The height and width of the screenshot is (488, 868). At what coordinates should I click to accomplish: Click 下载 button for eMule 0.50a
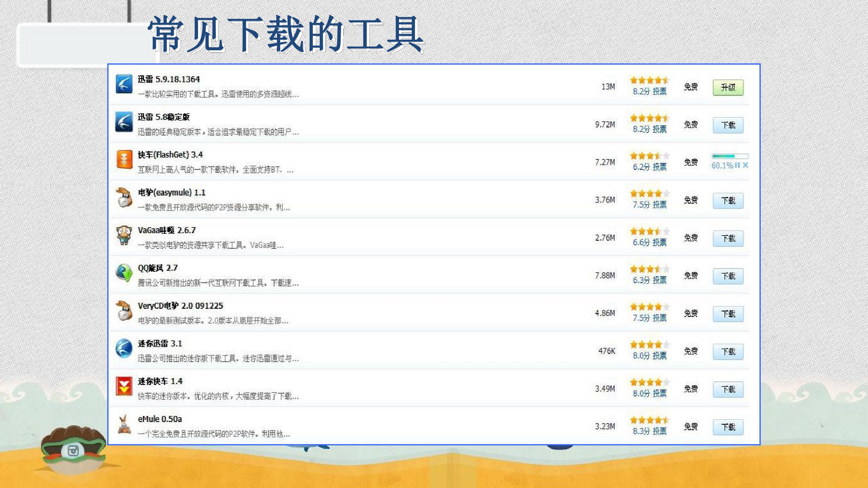pos(728,427)
